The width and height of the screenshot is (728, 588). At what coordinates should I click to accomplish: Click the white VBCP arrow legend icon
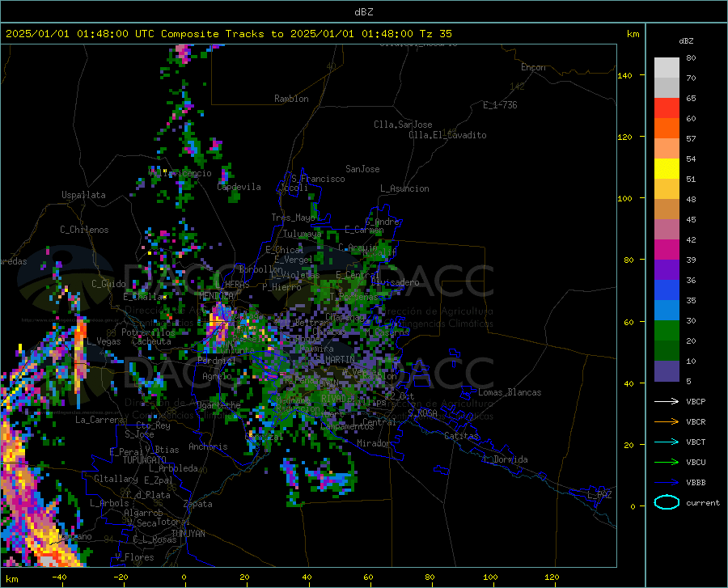click(x=667, y=401)
